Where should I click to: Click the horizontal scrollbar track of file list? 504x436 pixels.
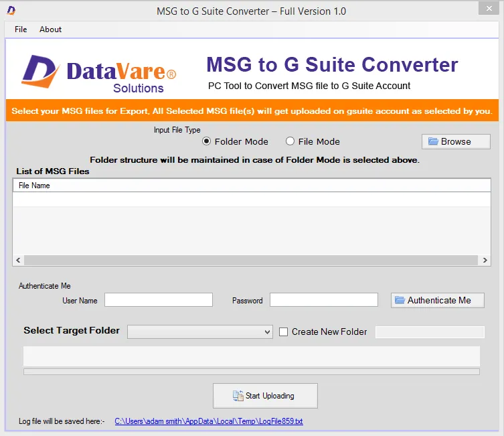(x=251, y=260)
